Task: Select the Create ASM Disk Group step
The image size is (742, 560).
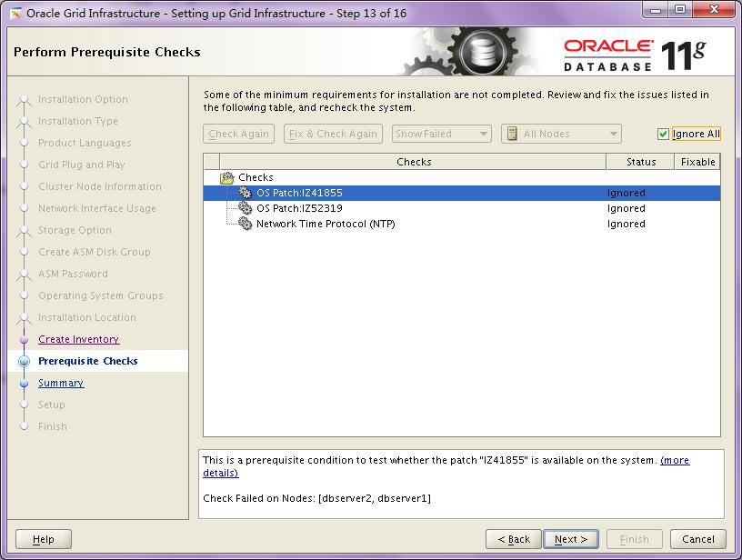Action: [x=95, y=252]
